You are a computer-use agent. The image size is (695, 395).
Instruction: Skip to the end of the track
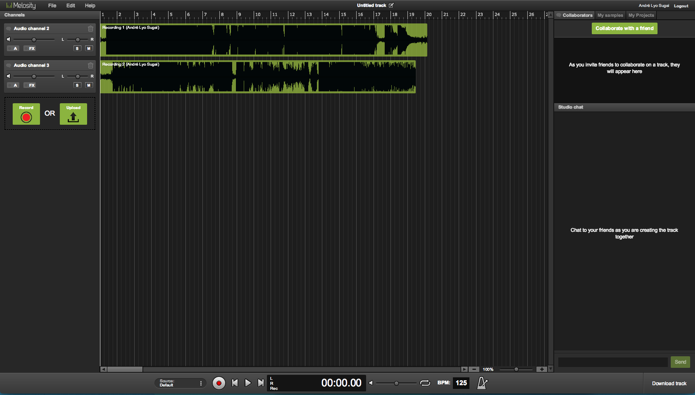point(261,383)
